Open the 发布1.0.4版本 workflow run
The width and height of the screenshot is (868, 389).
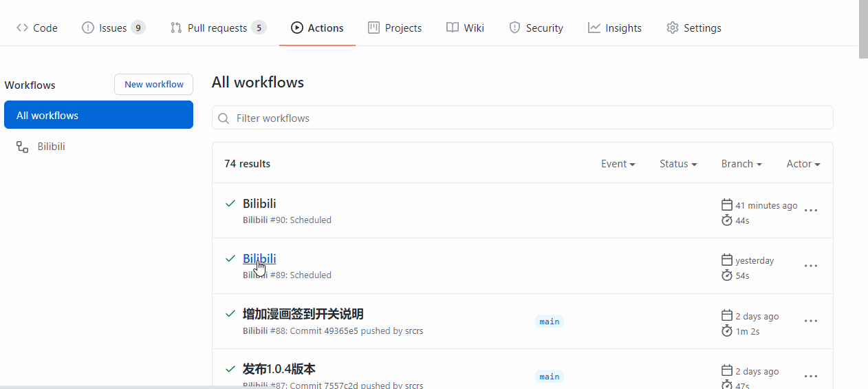coord(279,369)
